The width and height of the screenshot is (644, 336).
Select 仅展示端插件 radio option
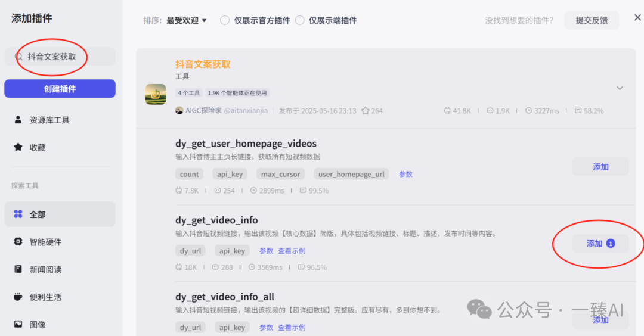coord(300,20)
